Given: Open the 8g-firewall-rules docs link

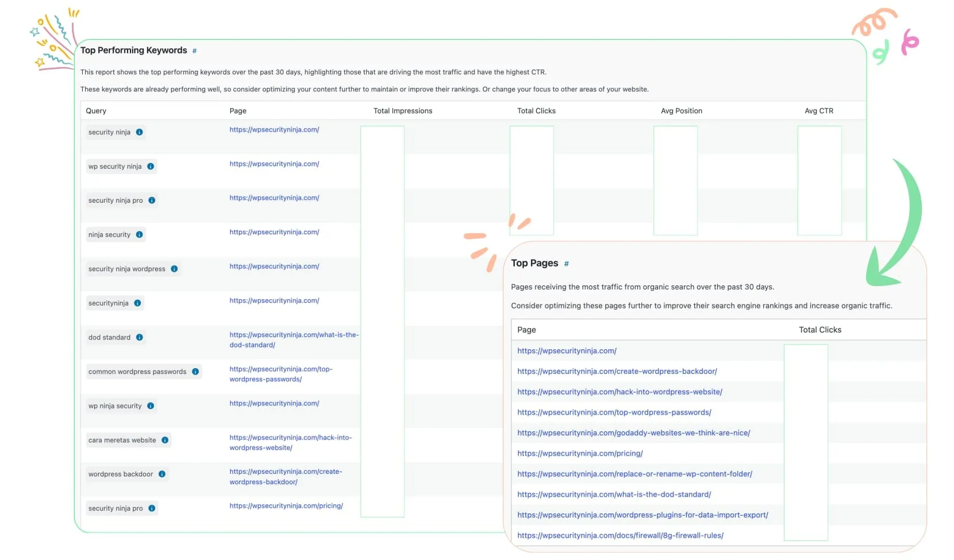Looking at the screenshot, I should (x=620, y=536).
